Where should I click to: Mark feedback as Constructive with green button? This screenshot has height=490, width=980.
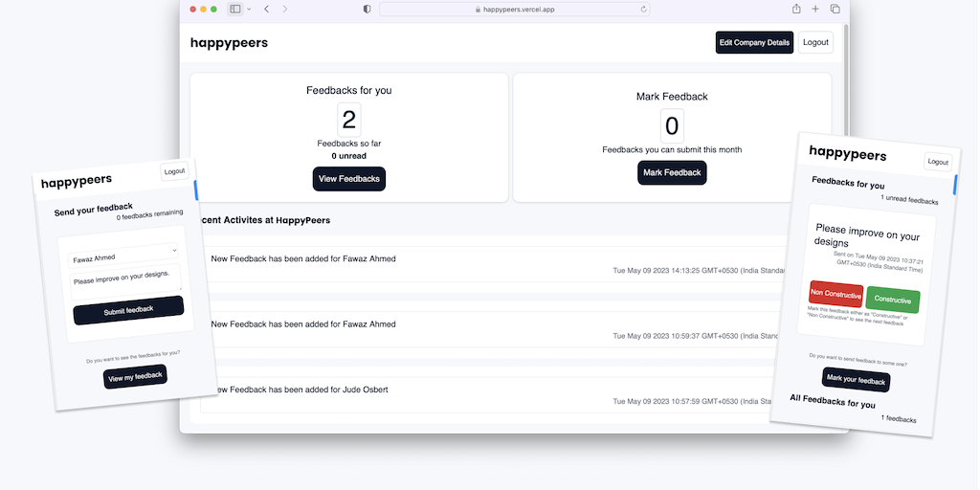point(893,300)
